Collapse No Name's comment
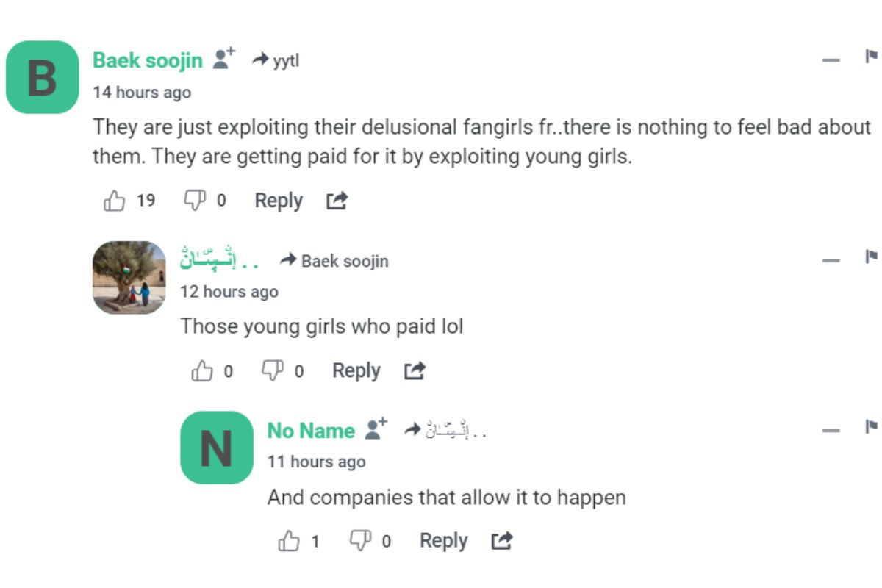 click(x=831, y=430)
